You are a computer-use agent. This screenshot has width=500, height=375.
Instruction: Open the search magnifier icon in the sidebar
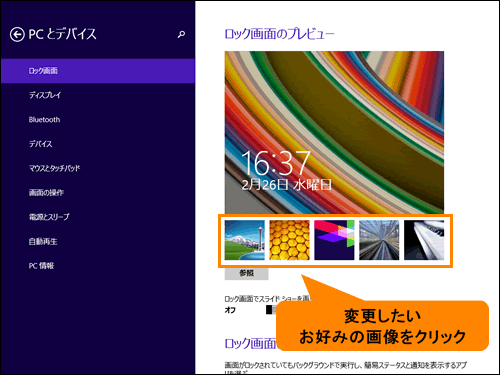(x=181, y=34)
